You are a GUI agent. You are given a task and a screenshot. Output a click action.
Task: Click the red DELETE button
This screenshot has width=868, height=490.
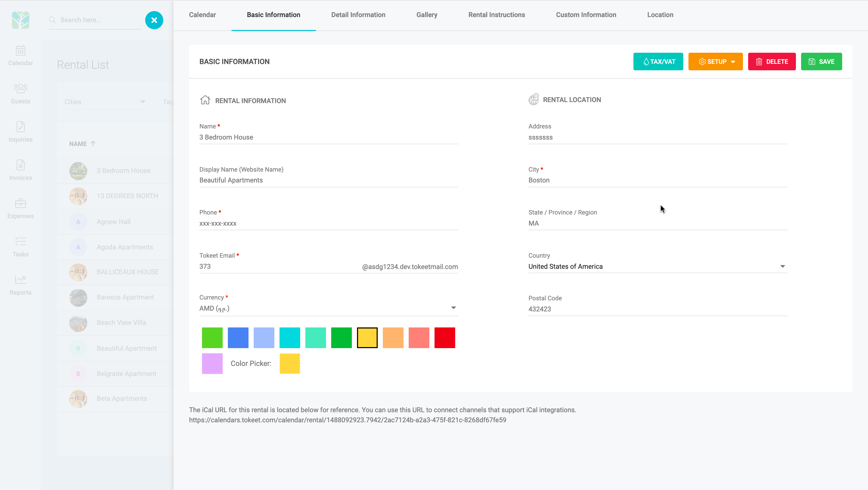pos(772,62)
